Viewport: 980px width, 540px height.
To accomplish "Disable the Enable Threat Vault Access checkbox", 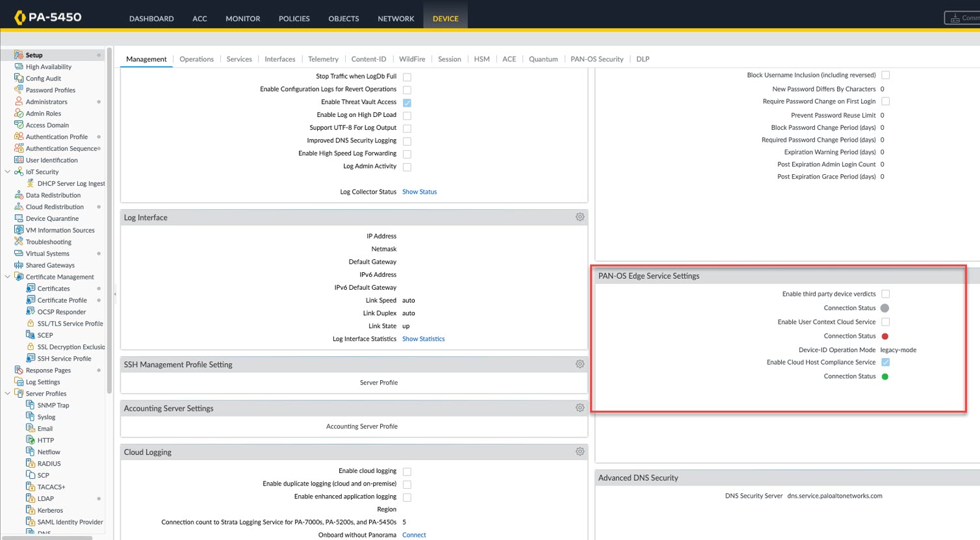I will click(x=407, y=103).
